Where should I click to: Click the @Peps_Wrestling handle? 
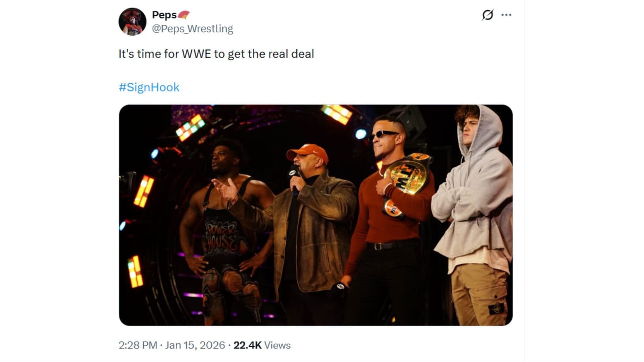coord(192,29)
